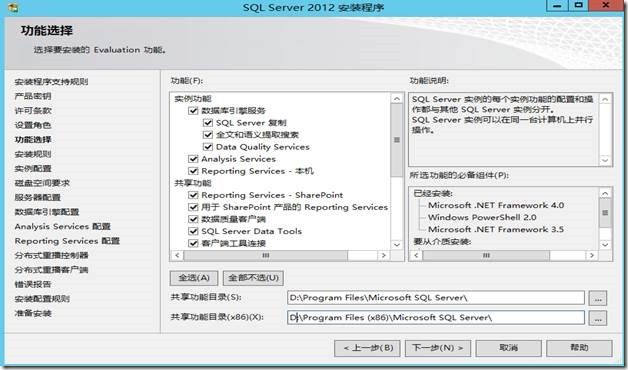
Task: Toggle Reporting Services - SharePoint checkbox
Action: (x=193, y=195)
